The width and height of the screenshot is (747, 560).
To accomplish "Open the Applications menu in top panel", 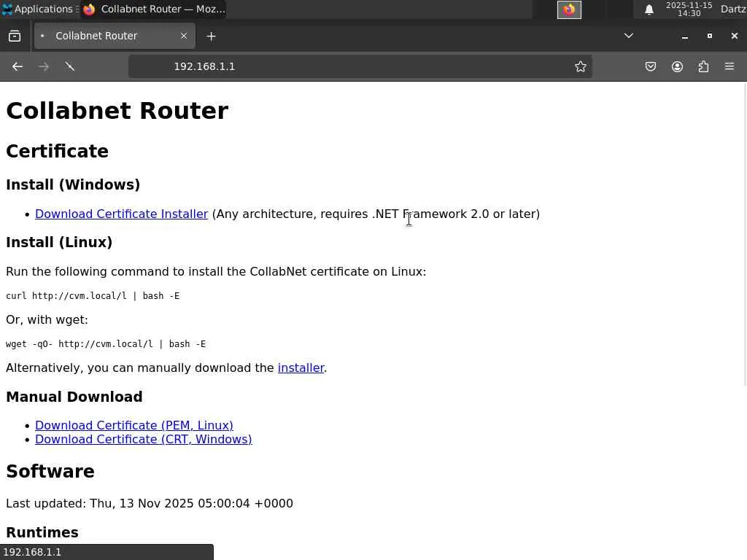I will point(39,9).
